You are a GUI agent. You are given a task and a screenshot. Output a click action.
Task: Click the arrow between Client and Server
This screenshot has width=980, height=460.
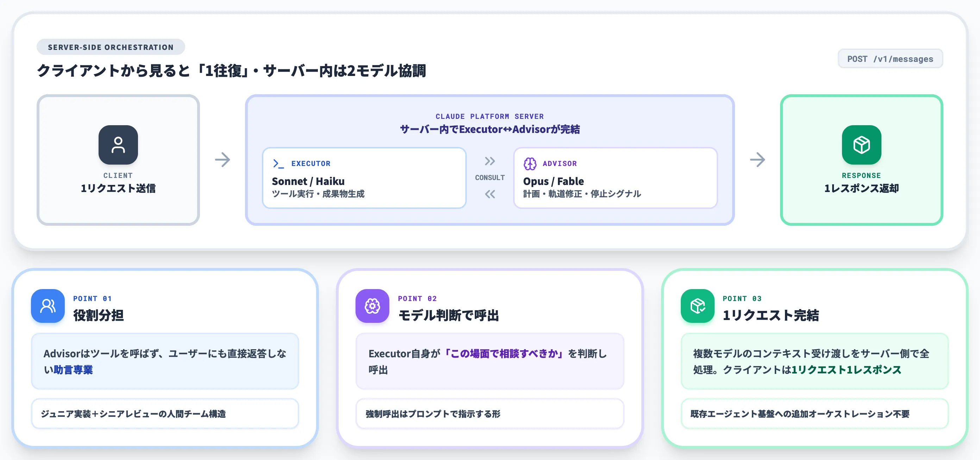222,160
